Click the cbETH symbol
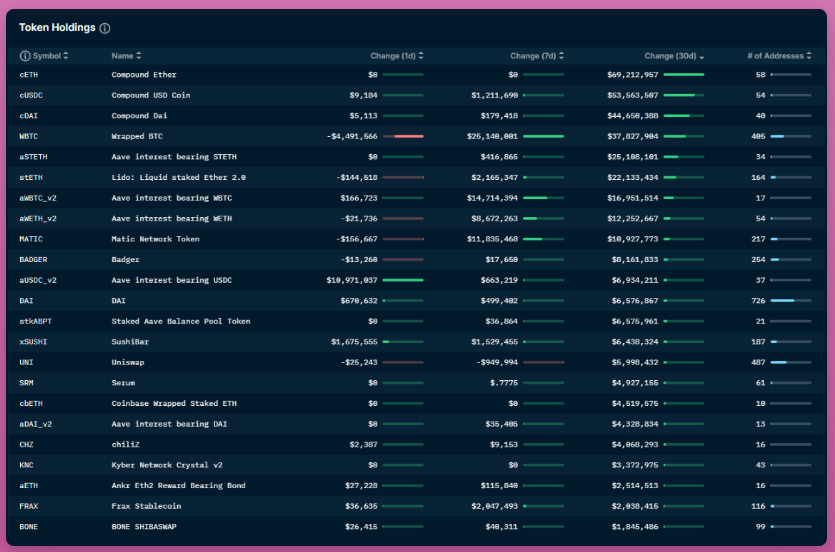The image size is (835, 552). (x=31, y=403)
